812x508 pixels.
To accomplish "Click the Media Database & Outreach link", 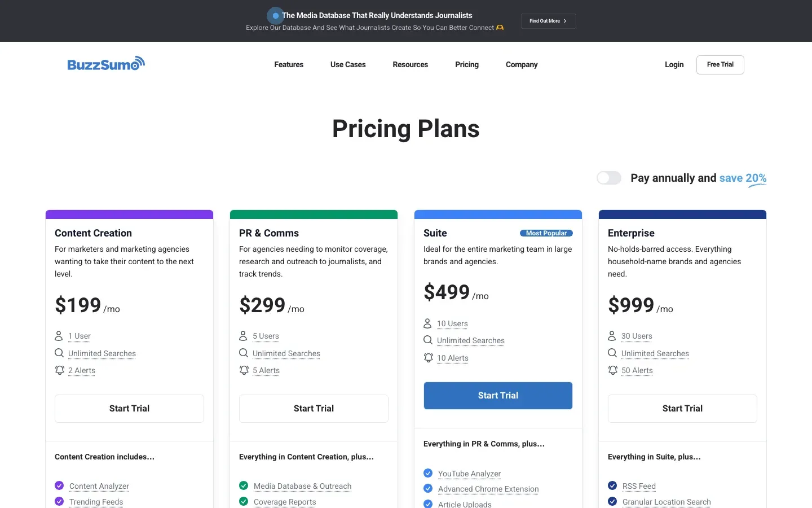I will pos(302,486).
